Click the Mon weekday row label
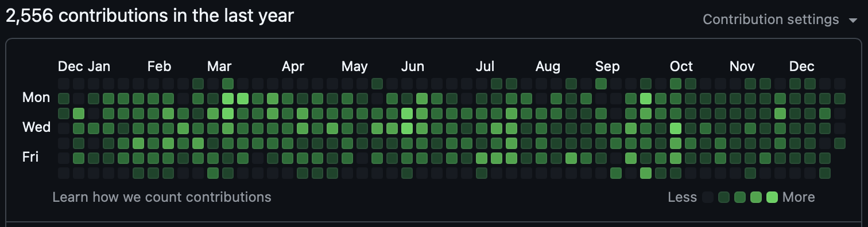This screenshot has width=868, height=227. (36, 98)
